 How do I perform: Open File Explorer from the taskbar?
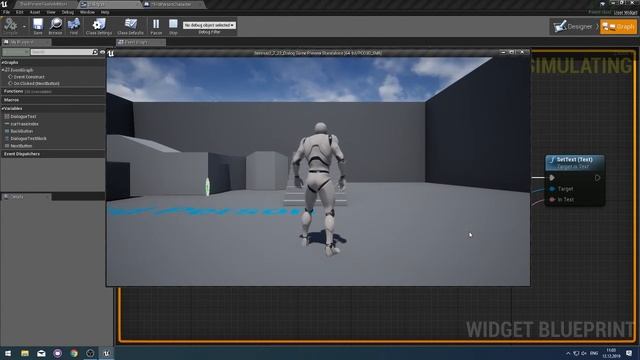(25, 353)
